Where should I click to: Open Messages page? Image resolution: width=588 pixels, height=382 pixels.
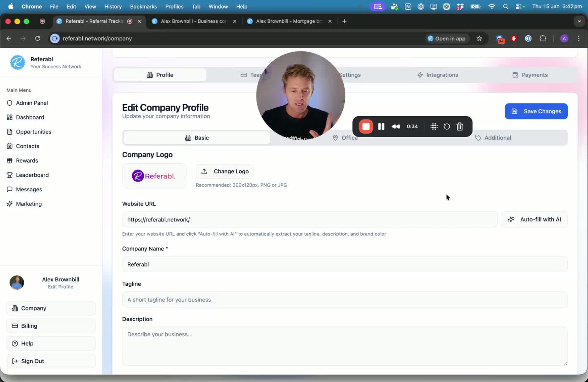pyautogui.click(x=29, y=189)
